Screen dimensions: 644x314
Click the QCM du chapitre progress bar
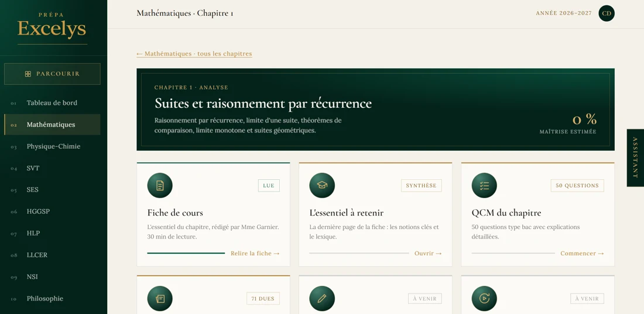pyautogui.click(x=513, y=253)
